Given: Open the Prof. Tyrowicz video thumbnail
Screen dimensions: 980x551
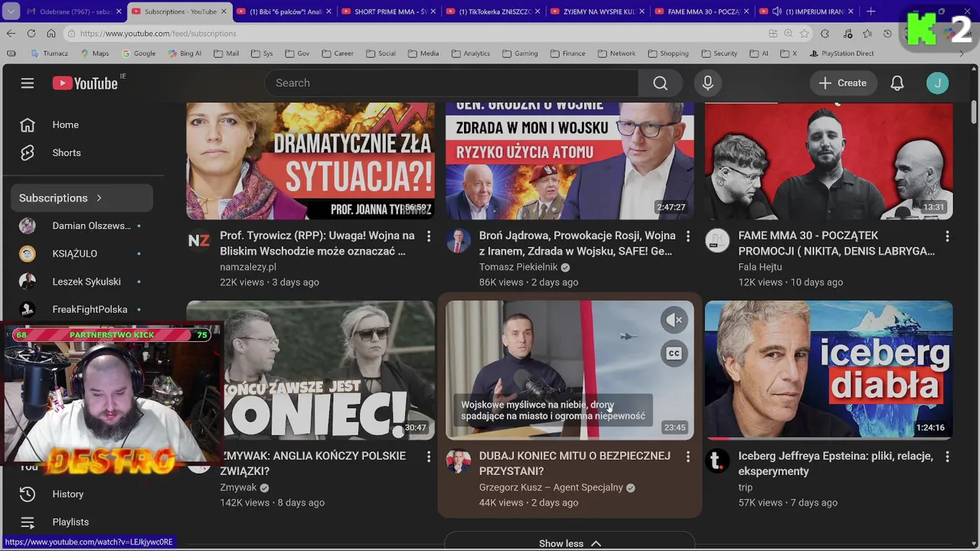Looking at the screenshot, I should coord(310,161).
